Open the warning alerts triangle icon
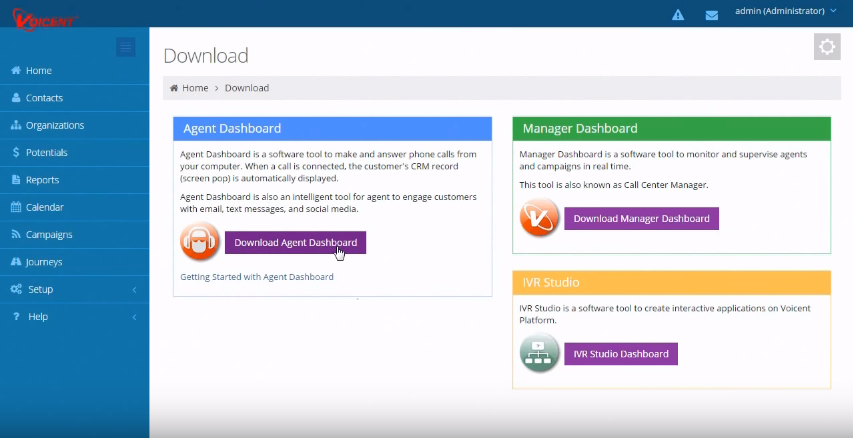 click(678, 15)
